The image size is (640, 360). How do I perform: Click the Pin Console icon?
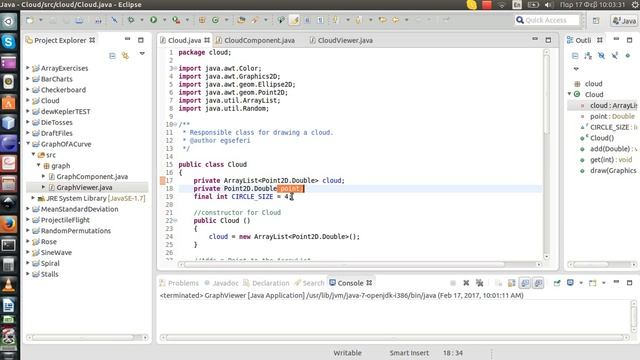click(x=557, y=283)
